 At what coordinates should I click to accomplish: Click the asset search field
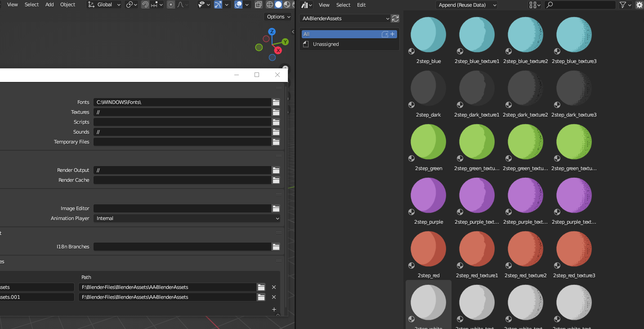click(x=580, y=5)
